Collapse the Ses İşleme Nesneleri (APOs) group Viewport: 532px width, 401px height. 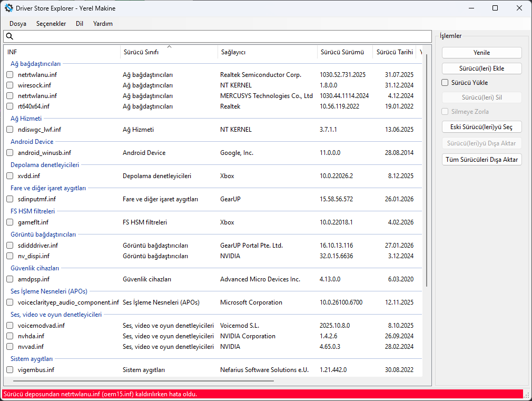[x=49, y=291]
